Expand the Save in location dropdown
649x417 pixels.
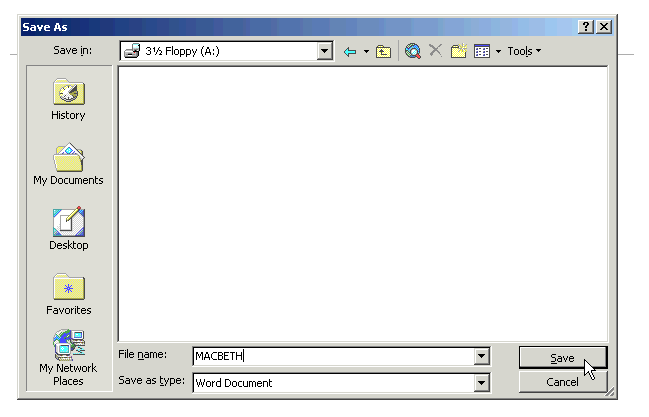[x=324, y=51]
